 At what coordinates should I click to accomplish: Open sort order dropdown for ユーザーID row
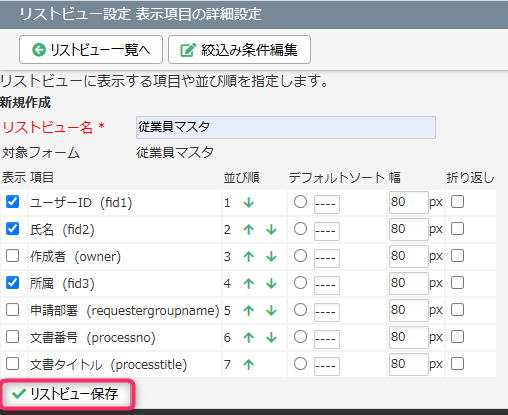pos(327,204)
